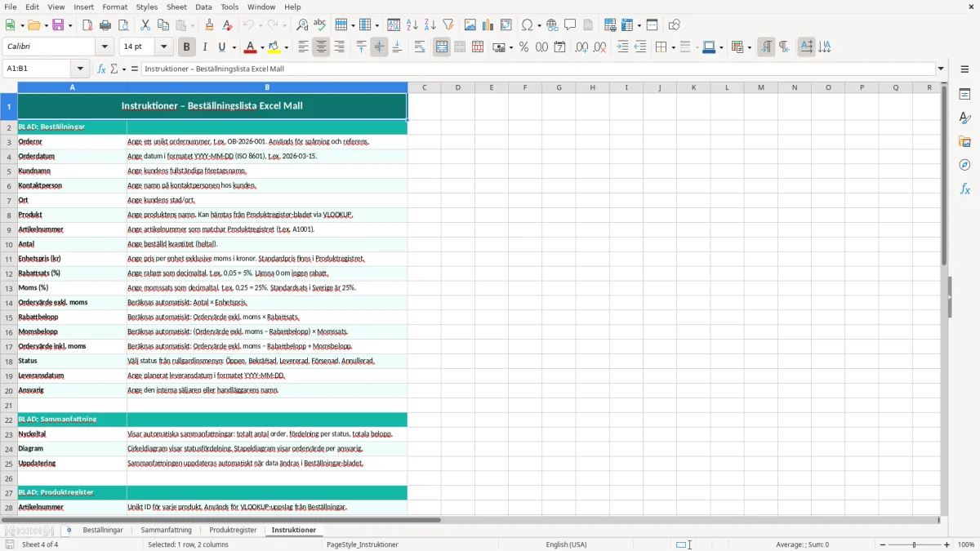This screenshot has width=980, height=551.
Task: Print the spreadsheet via printer icon
Action: coord(105,25)
